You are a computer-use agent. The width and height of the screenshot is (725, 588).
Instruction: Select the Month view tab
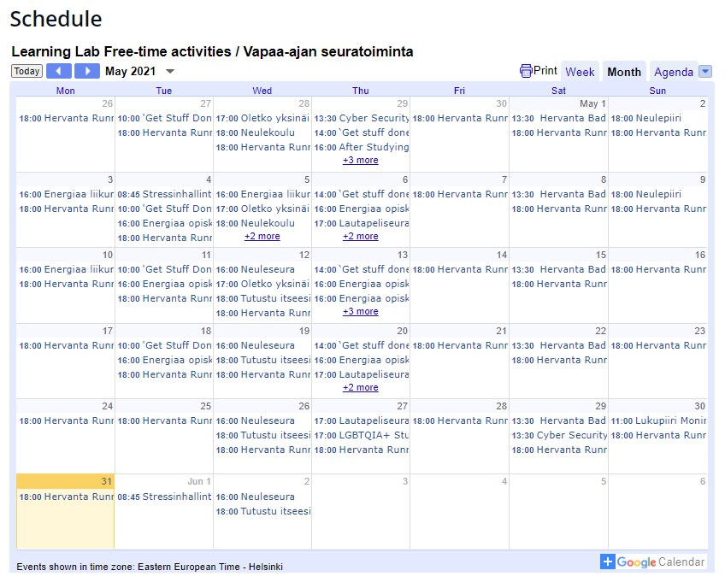tap(624, 72)
